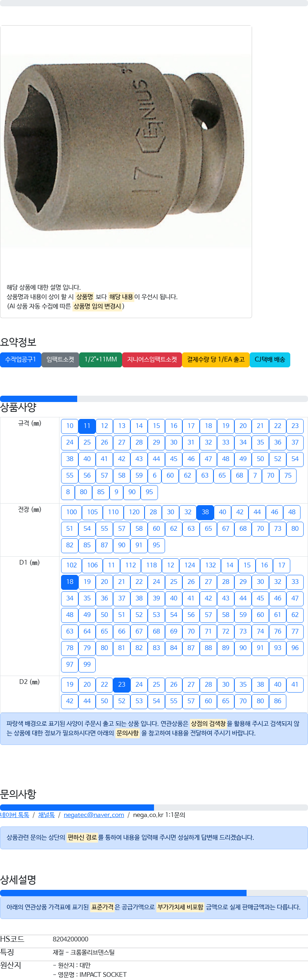Select the 1/2"*11MM green tag

click(100, 359)
